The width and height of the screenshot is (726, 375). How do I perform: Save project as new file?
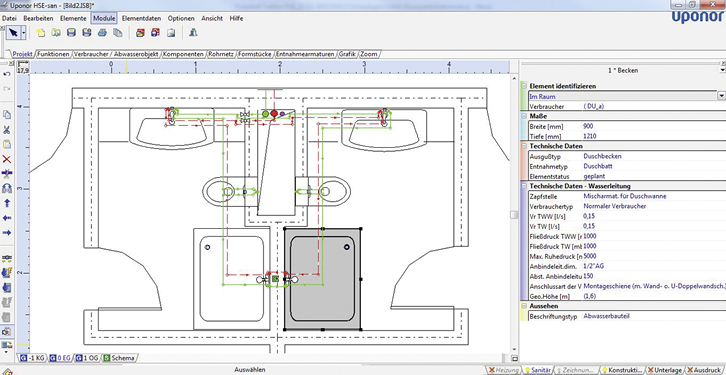click(86, 32)
